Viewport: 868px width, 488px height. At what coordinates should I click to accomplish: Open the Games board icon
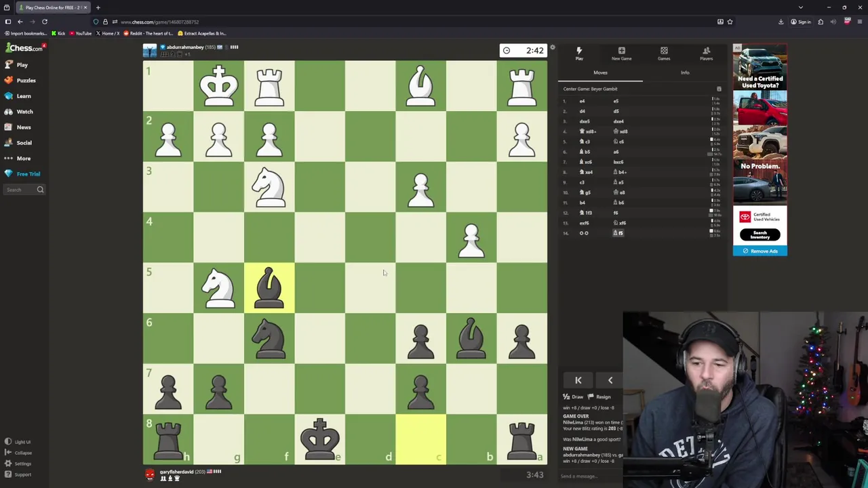tap(664, 54)
